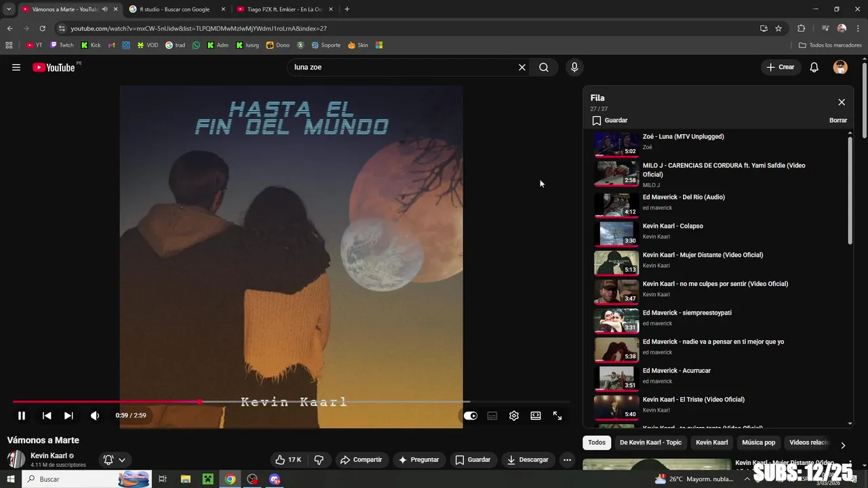
Task: Play Ed Maverick - Acurrucar thumbnail
Action: pyautogui.click(x=616, y=378)
